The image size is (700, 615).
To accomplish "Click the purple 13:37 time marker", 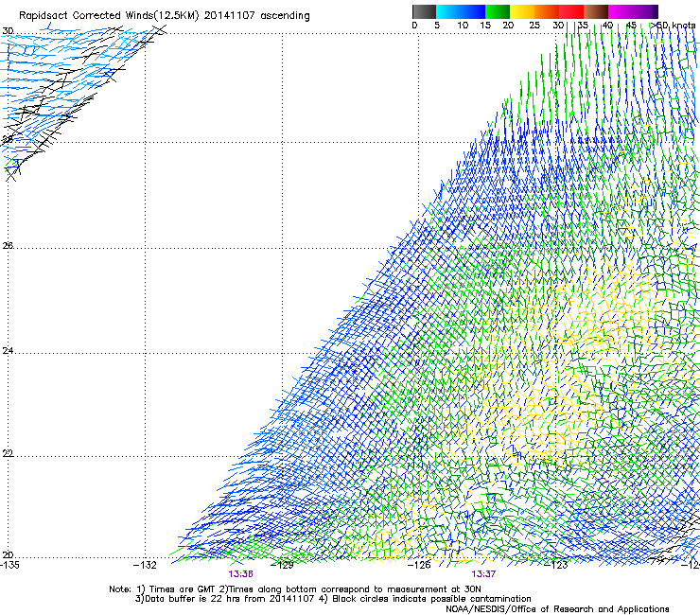I will pyautogui.click(x=483, y=574).
